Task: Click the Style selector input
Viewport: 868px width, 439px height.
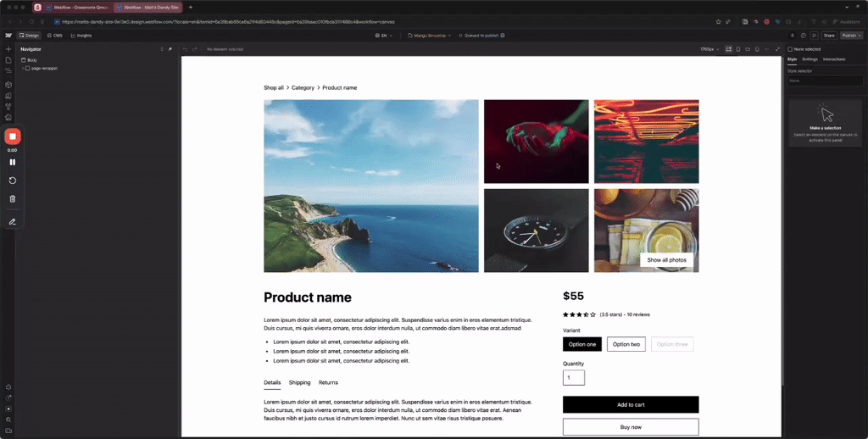Action: 825,81
